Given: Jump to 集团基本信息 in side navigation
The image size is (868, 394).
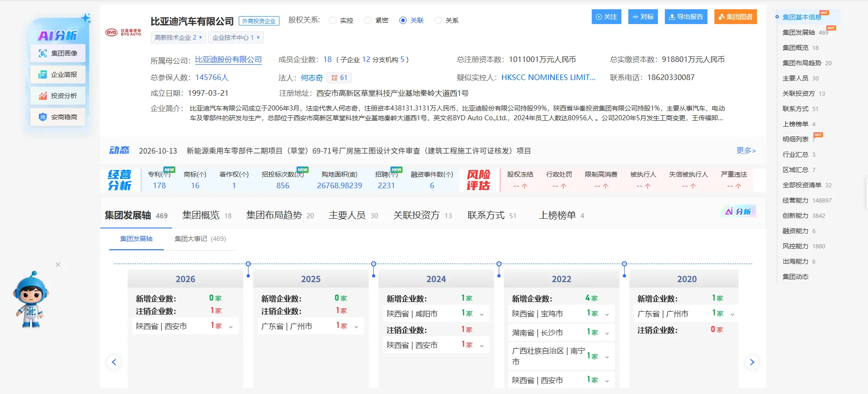Looking at the screenshot, I should coord(801,17).
